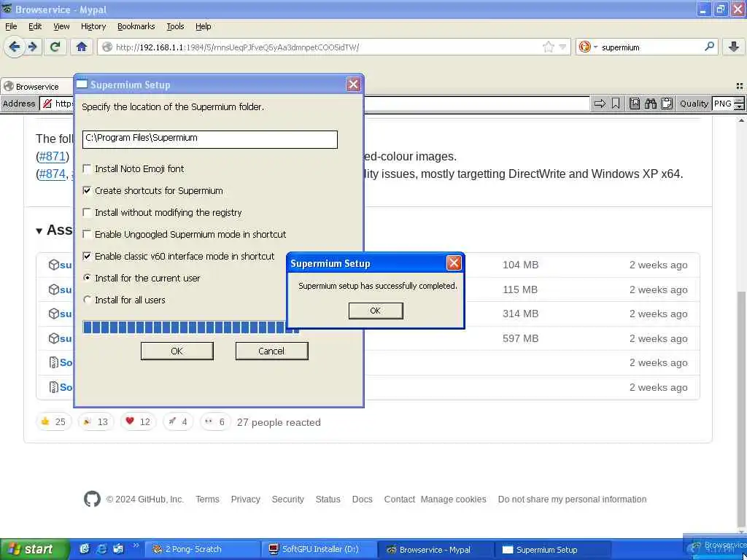Open Find with the binoculars icon

click(x=650, y=104)
